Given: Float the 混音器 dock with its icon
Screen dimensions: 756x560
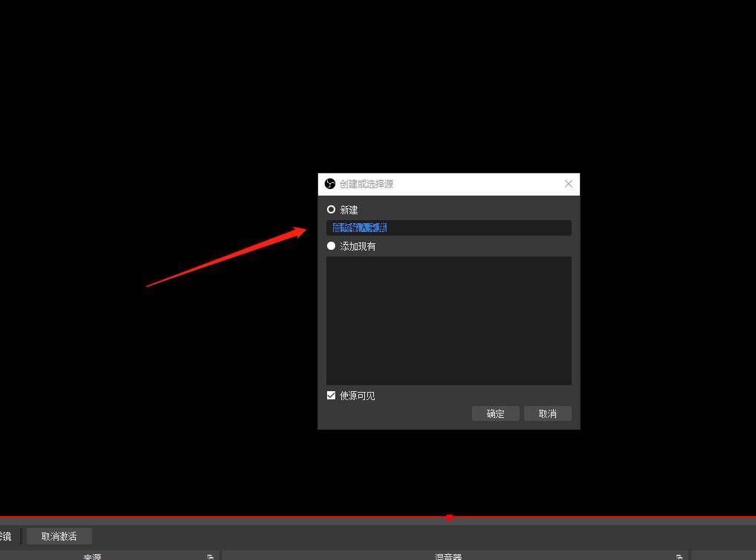Looking at the screenshot, I should [x=679, y=556].
